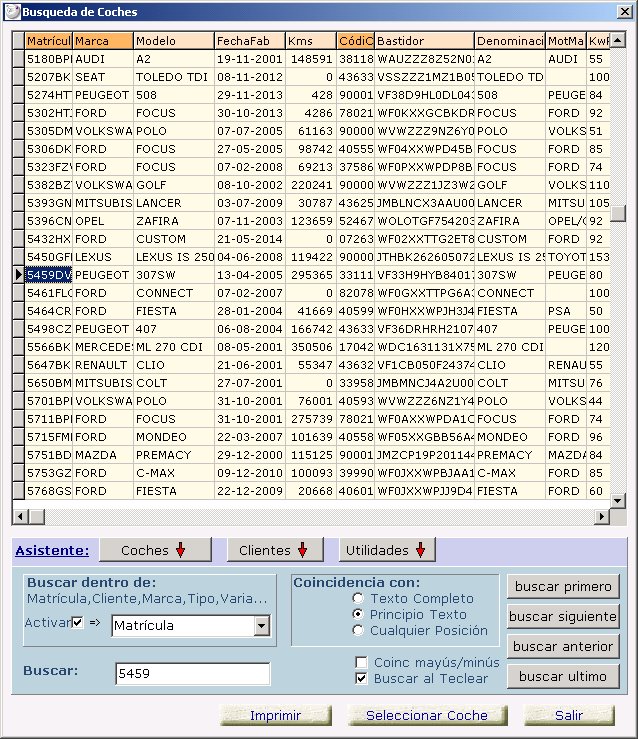
Task: Click the MAZDA marca cell
Action: pos(103,455)
